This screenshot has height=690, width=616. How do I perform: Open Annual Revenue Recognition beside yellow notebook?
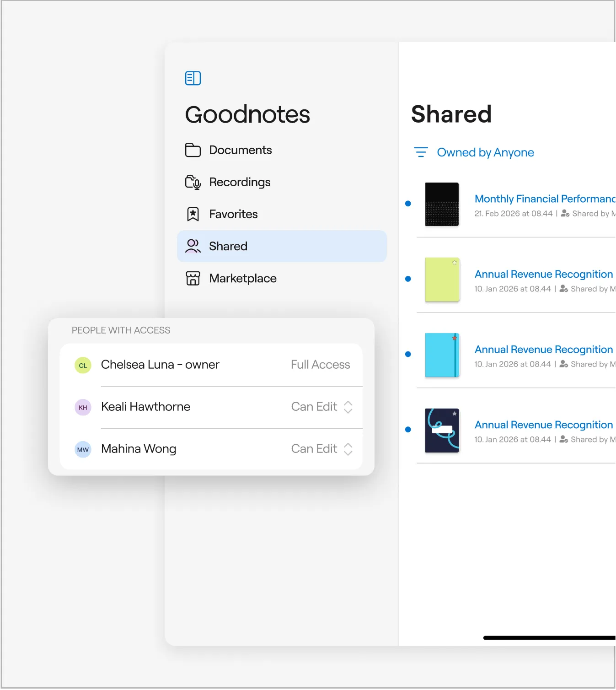[x=544, y=274]
